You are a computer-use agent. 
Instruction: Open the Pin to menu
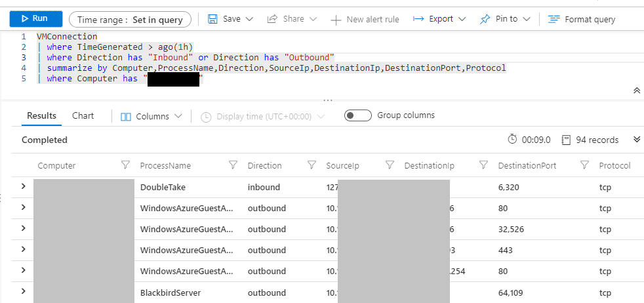[x=505, y=19]
